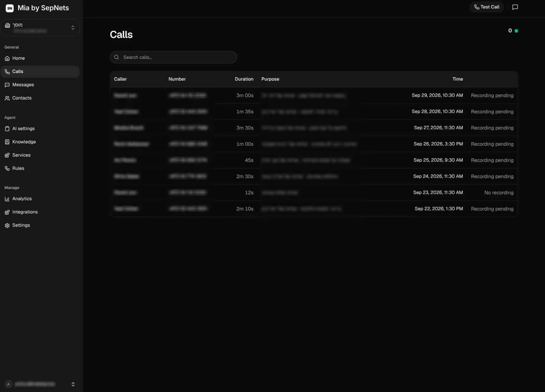Expand the workspace switcher chevrons
This screenshot has width=545, height=392.
[73, 28]
